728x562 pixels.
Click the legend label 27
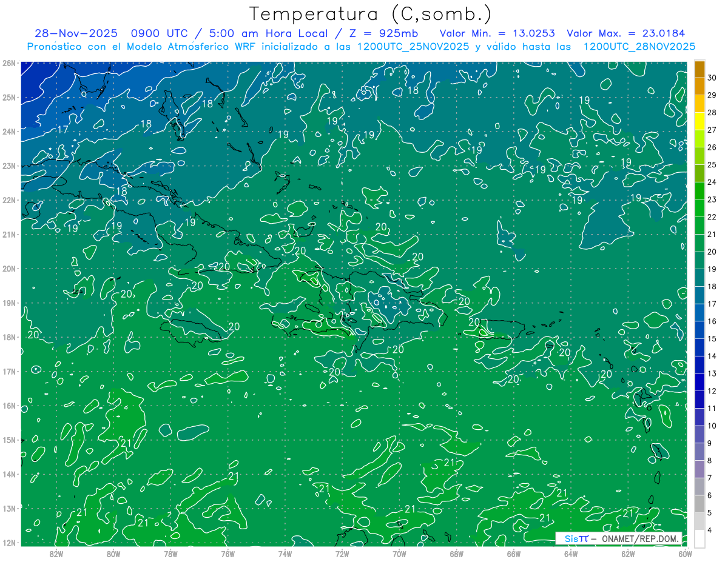pos(712,130)
